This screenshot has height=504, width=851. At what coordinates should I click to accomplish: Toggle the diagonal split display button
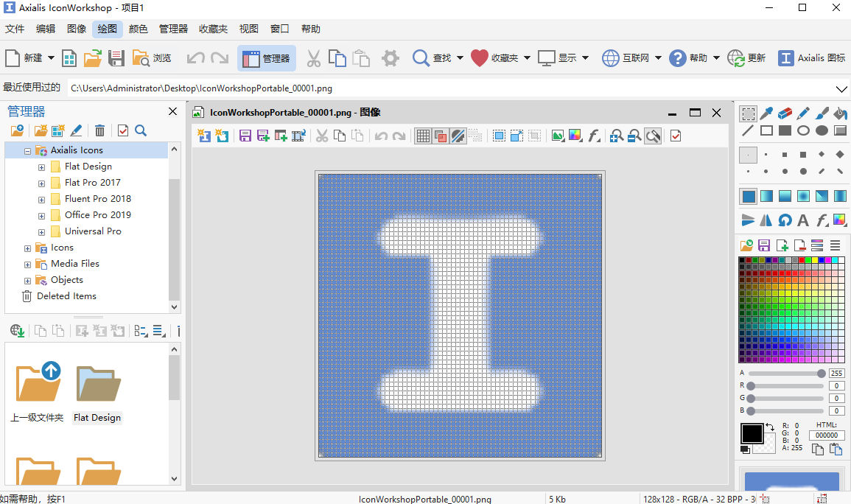click(458, 136)
